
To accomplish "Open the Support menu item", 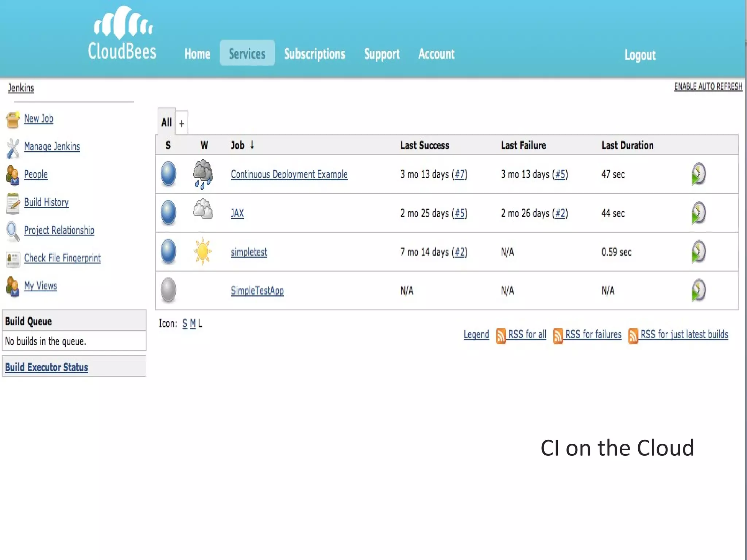I will point(382,54).
